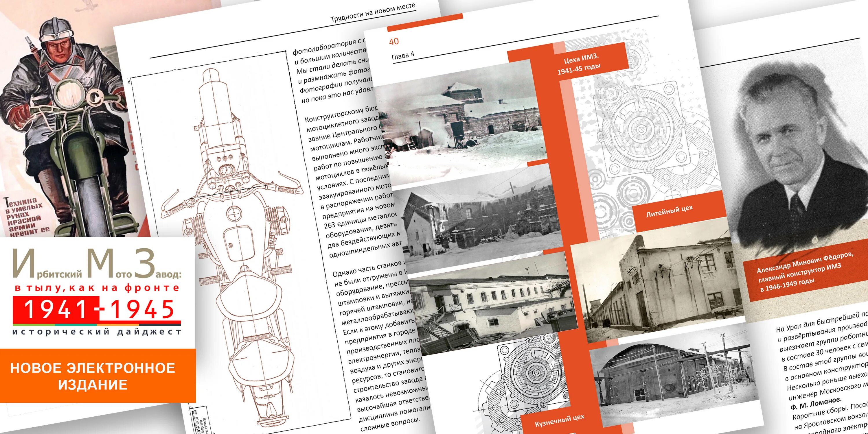This screenshot has height=434, width=868.
Task: Click the '1941-1945' red title block
Action: [97, 310]
